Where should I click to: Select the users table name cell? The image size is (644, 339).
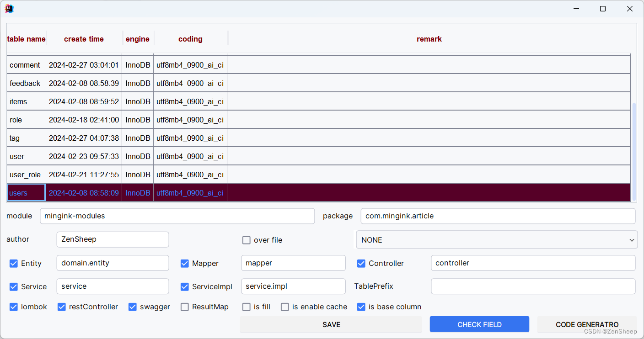26,193
